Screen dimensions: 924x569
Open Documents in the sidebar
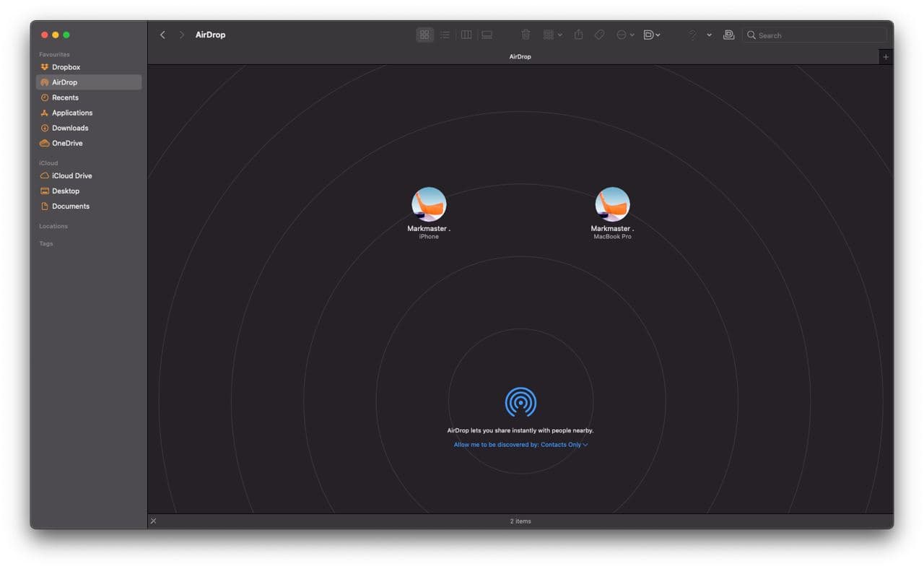[x=88, y=206]
